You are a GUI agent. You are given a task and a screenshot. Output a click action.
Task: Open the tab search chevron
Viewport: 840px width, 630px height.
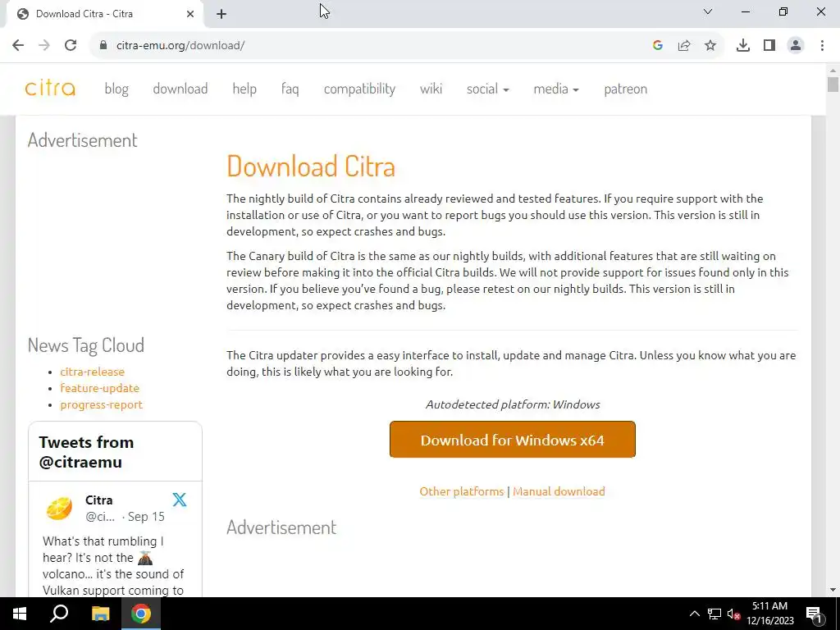pyautogui.click(x=708, y=11)
